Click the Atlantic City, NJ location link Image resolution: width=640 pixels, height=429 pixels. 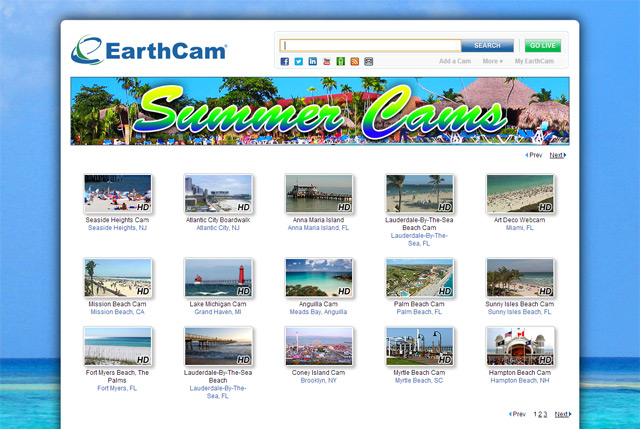click(218, 228)
